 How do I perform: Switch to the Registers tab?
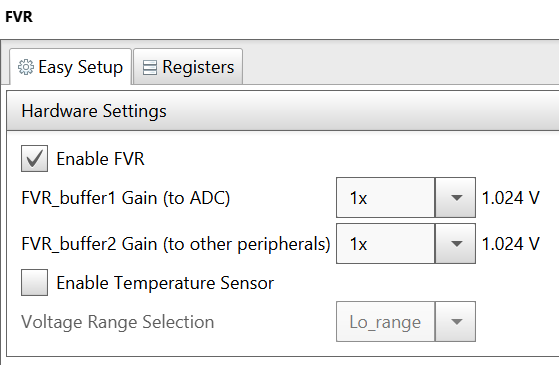188,67
